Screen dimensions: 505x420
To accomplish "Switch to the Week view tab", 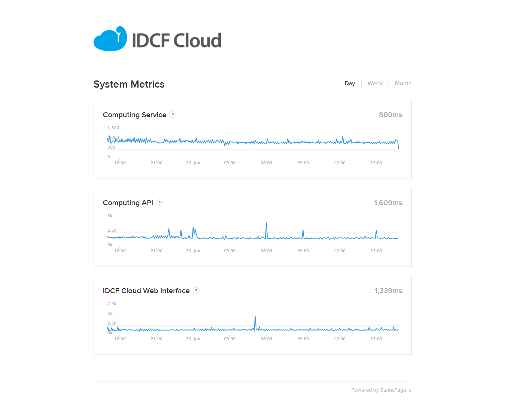I will (375, 83).
